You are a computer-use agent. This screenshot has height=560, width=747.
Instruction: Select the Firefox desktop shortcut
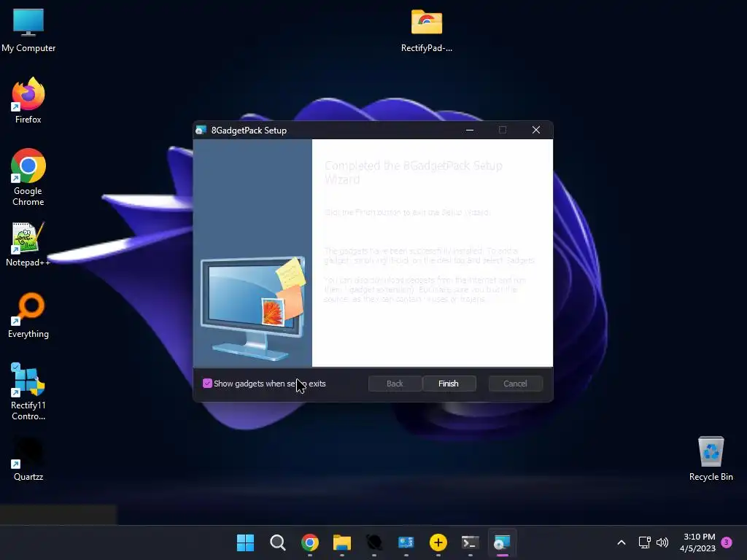pos(28,101)
